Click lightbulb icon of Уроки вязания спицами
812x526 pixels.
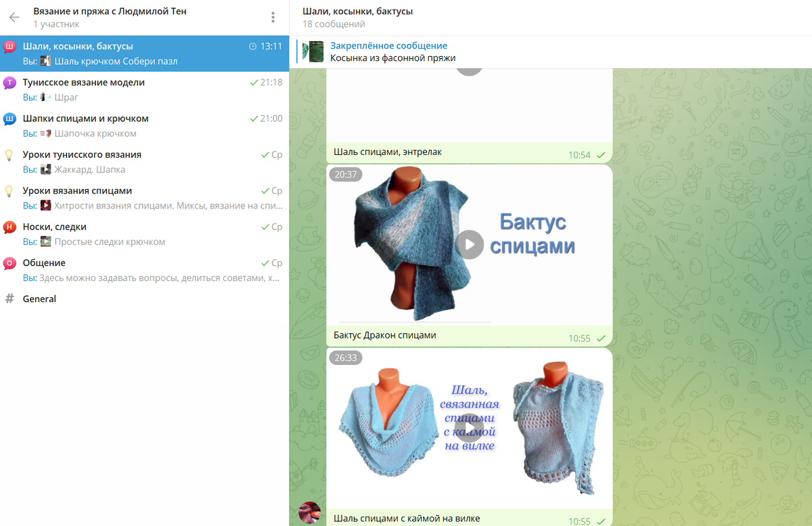(9, 191)
